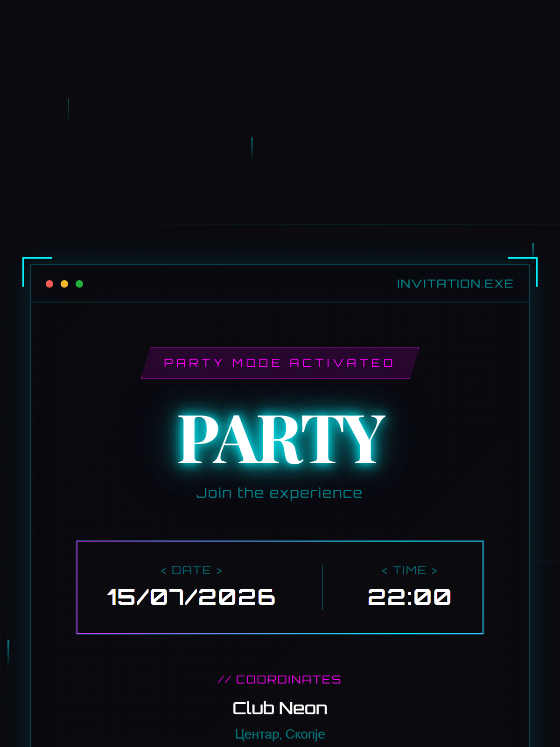Click the slashes before COORDINATES
Viewport: 560px width, 747px height.
pyautogui.click(x=224, y=680)
